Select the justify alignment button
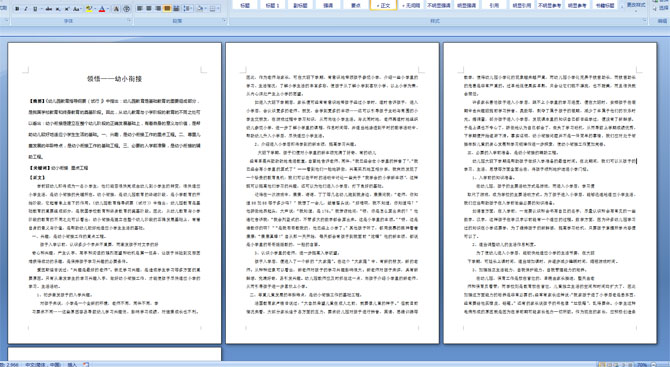Viewport: 670px width, 367px height. [167, 9]
